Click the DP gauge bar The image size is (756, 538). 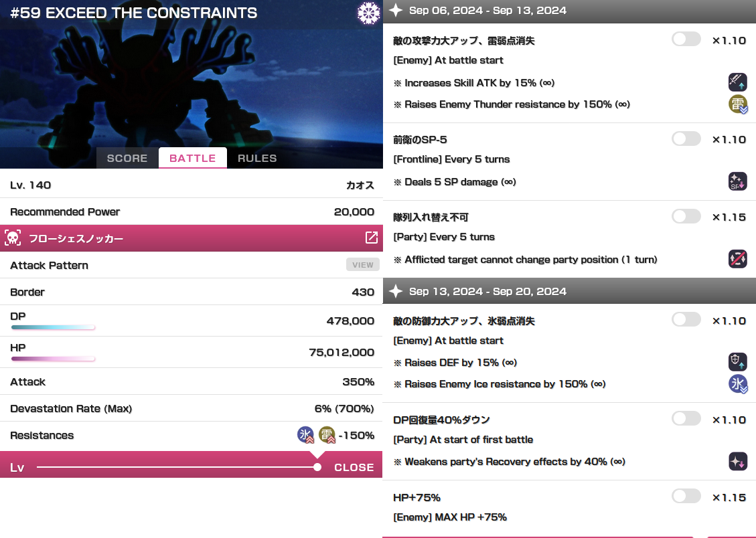[53, 327]
